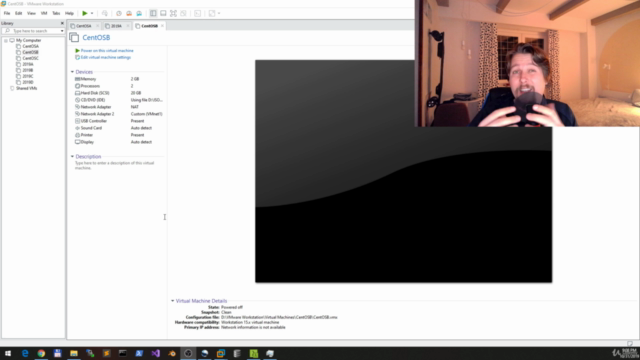Open the Snapshot Manager toolbar icon
The image size is (640, 360).
click(139, 13)
